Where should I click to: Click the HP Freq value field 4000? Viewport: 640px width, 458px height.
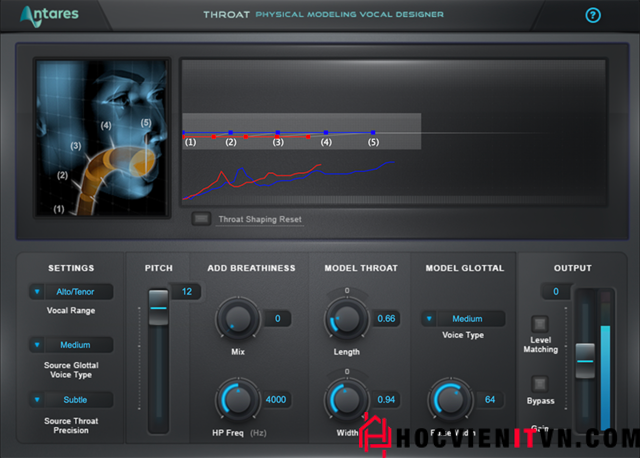pos(276,399)
